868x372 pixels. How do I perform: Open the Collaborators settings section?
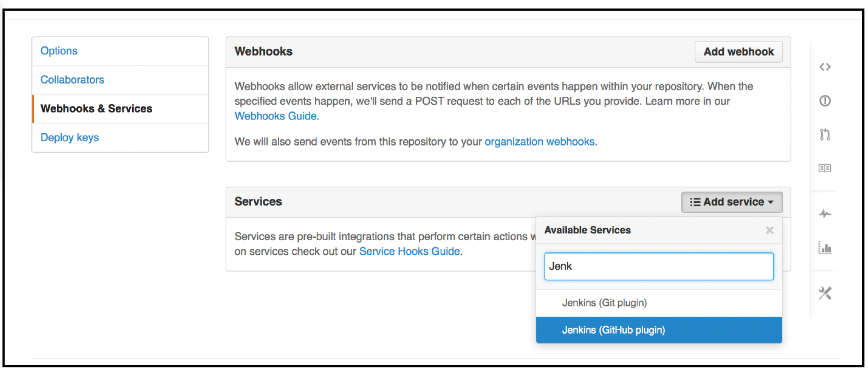[72, 80]
